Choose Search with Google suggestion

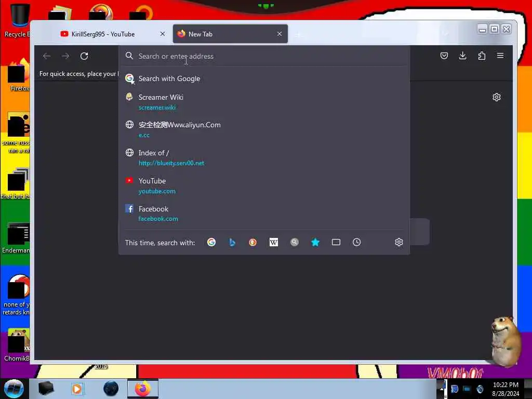click(x=264, y=79)
